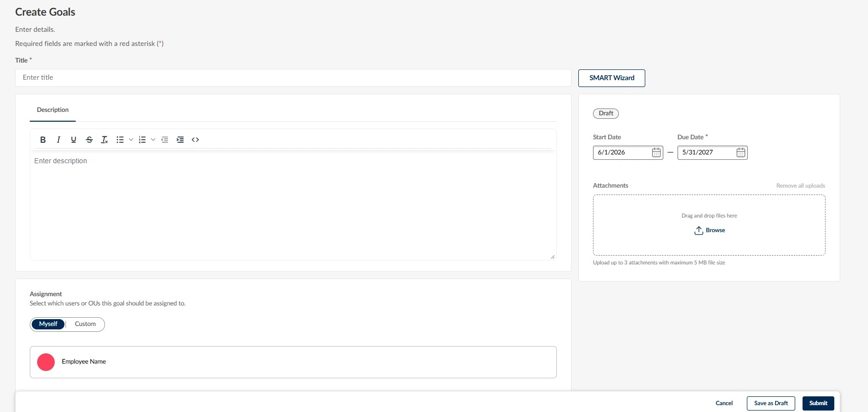Click the Draft status badge
868x412 pixels.
[606, 113]
